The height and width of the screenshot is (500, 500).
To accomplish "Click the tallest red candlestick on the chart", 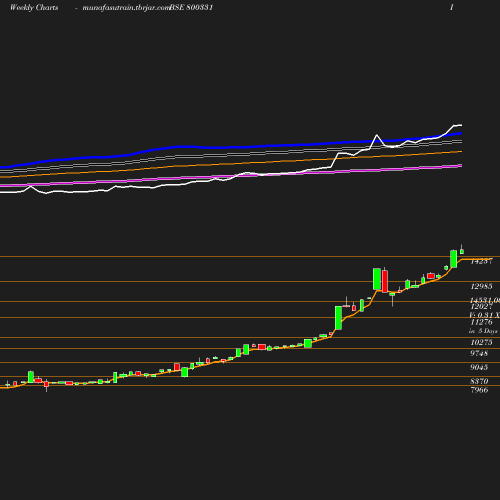I will pos(385,281).
